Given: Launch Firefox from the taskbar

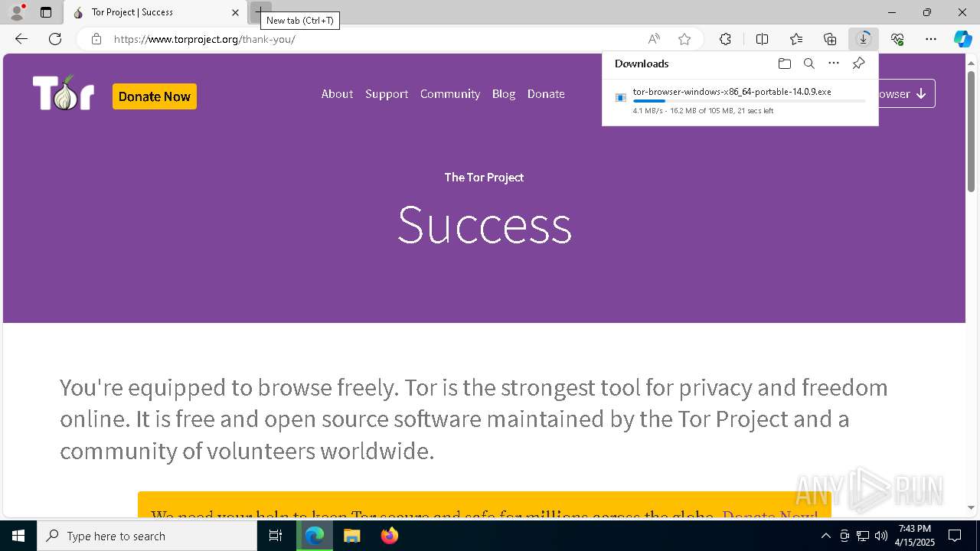Looking at the screenshot, I should [390, 536].
